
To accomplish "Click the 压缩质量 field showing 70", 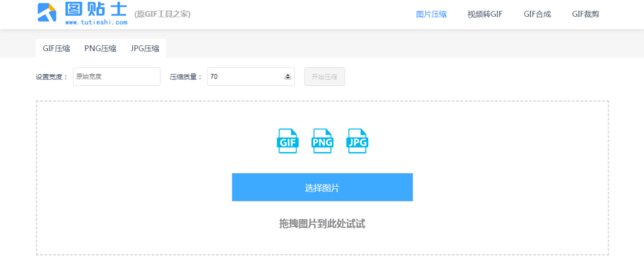I will click(x=251, y=76).
